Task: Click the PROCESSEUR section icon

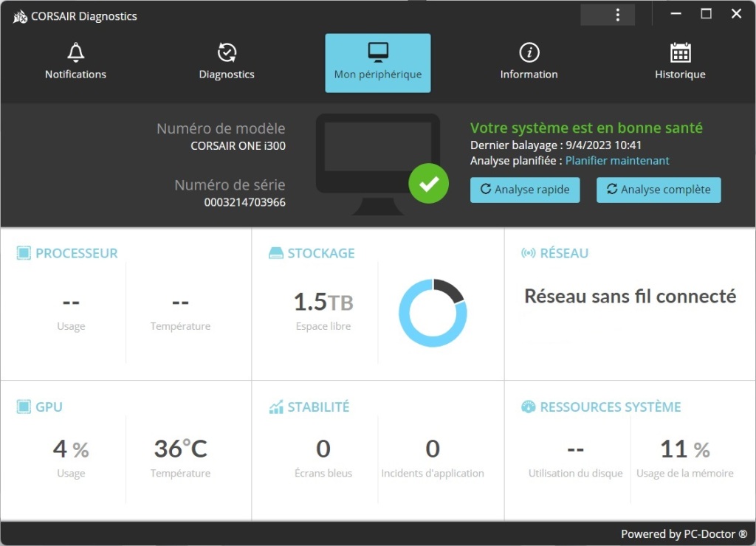Action: point(24,252)
